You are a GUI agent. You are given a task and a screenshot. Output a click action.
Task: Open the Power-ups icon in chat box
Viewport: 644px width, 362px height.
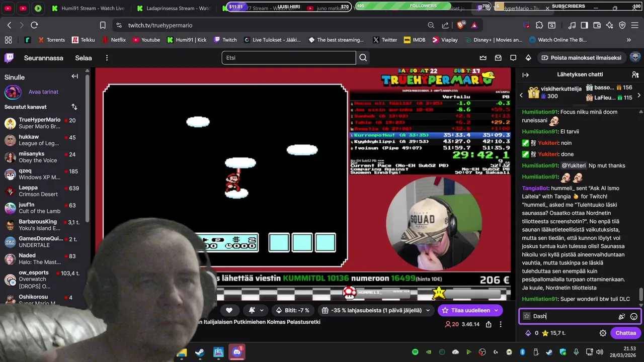(622, 316)
